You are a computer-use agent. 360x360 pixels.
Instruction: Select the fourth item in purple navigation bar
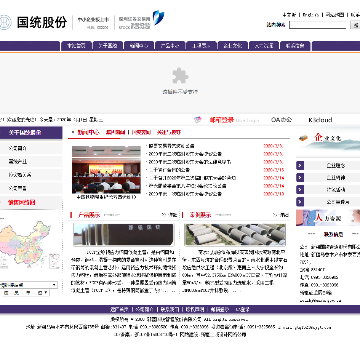(x=170, y=46)
